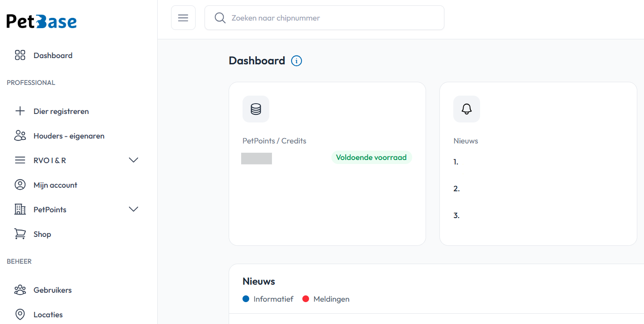Click the Meldingen legend label
Viewport: 644px width, 324px height.
tap(331, 299)
